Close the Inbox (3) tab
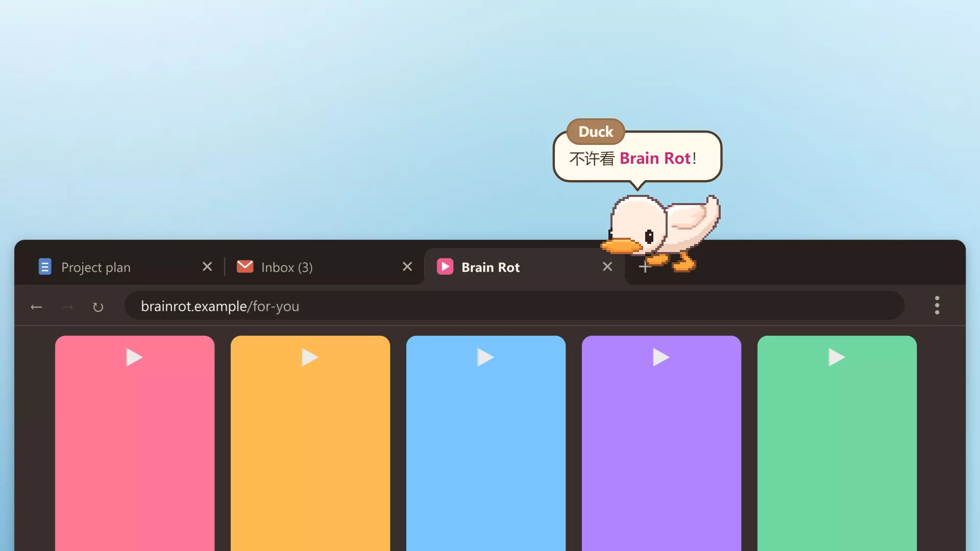 tap(407, 267)
